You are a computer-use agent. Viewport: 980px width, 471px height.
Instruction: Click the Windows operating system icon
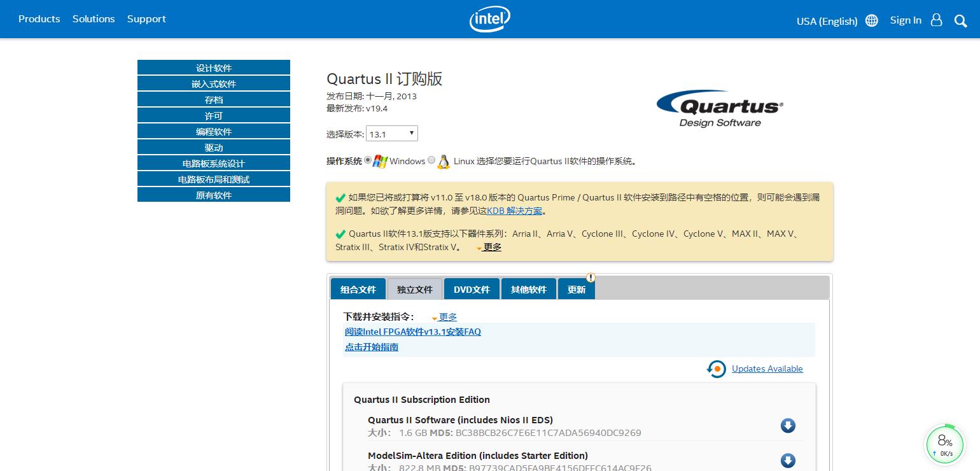380,161
